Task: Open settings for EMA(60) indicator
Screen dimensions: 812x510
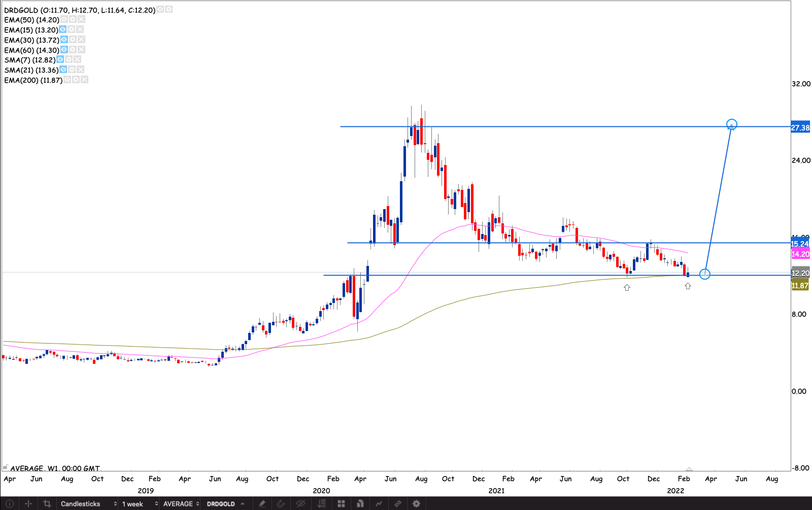Action: click(73, 50)
